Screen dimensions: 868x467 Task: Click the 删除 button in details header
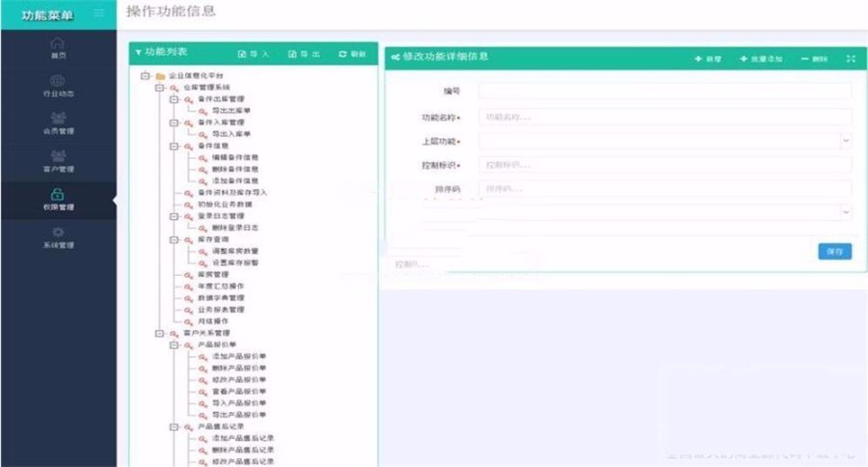point(815,59)
